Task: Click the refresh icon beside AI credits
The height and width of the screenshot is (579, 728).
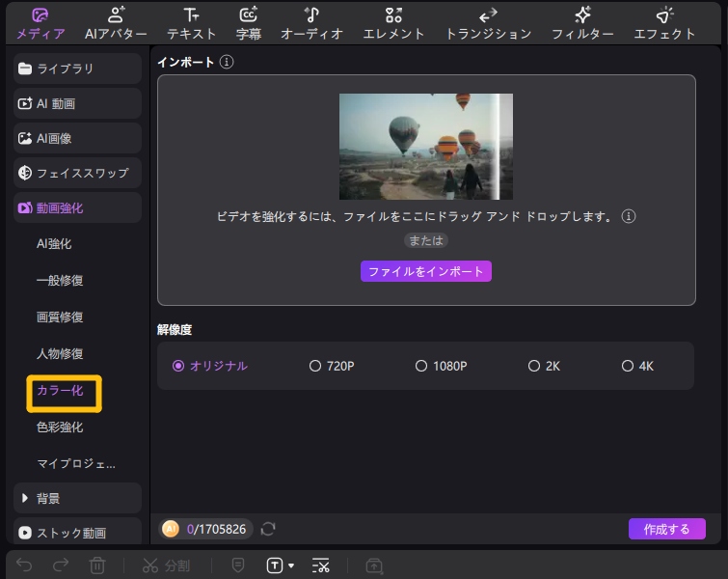Action: click(268, 529)
